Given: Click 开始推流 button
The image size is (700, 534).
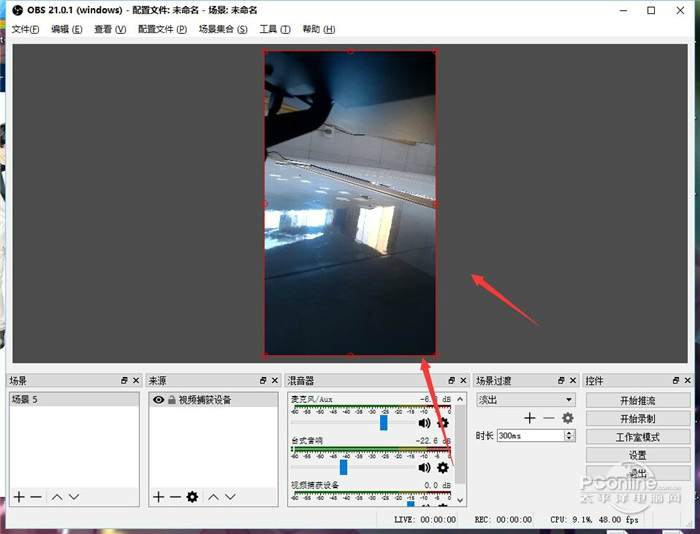Looking at the screenshot, I should click(x=638, y=400).
